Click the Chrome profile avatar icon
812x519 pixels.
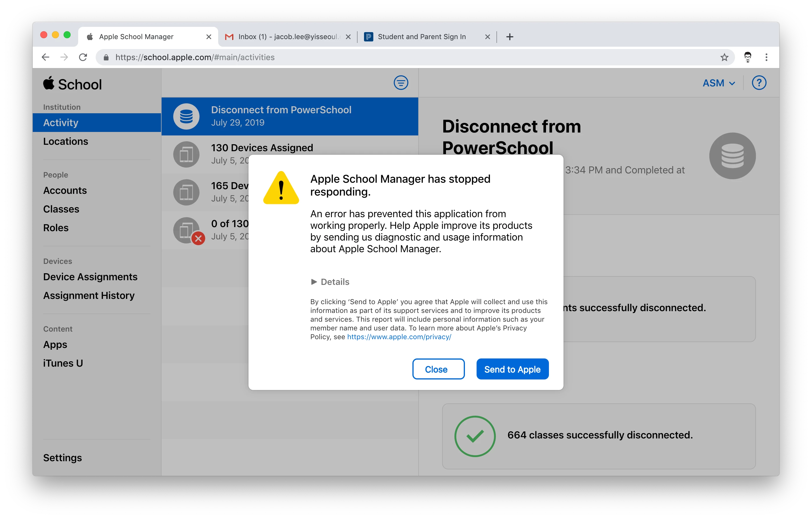click(748, 58)
